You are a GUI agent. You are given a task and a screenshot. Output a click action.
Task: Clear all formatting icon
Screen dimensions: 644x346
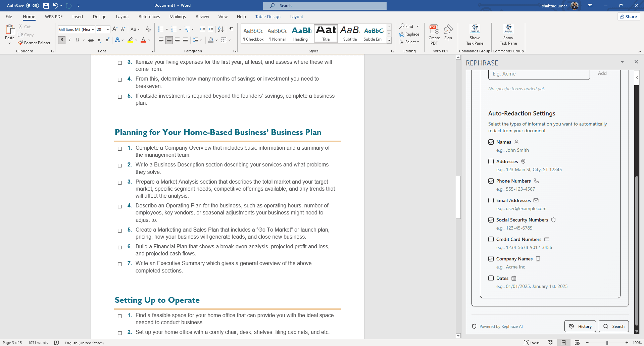[x=148, y=29]
